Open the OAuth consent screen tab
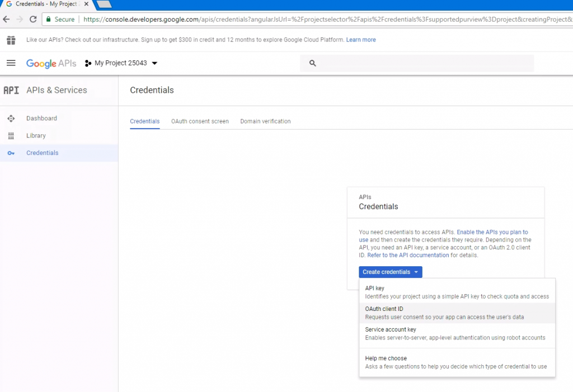 (200, 121)
